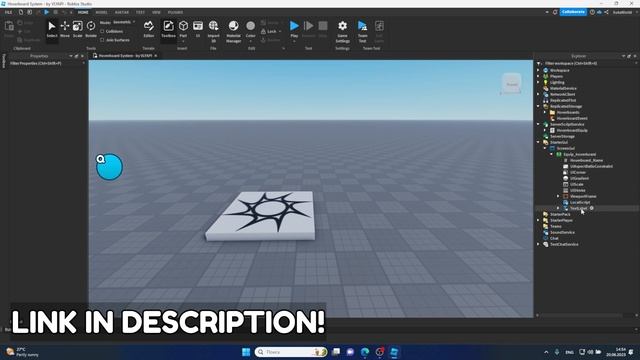The width and height of the screenshot is (640, 360).
Task: Switch to the HOME ribbon tab
Action: 83,12
